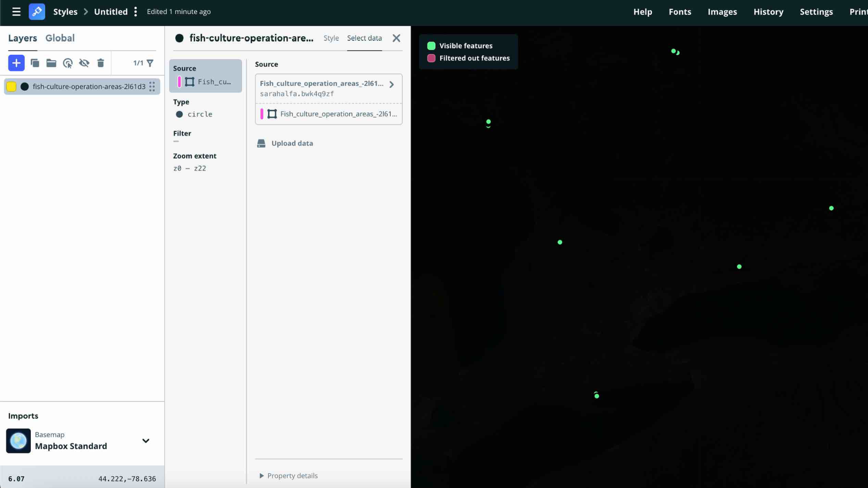Image resolution: width=868 pixels, height=488 pixels.
Task: Click the select-on-map cursor icon
Action: click(x=68, y=63)
